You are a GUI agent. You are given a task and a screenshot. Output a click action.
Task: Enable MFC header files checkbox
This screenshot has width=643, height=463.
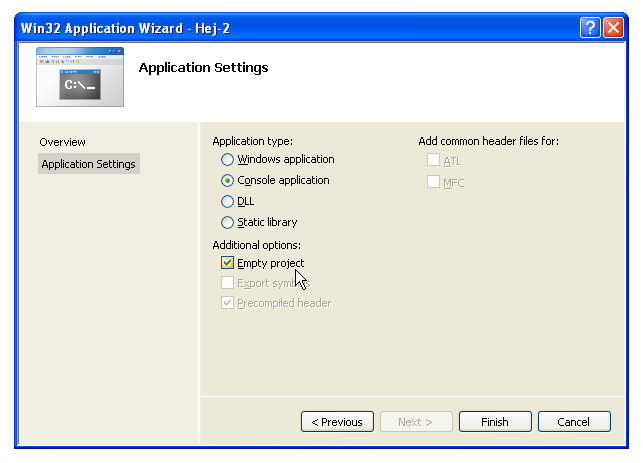click(x=433, y=181)
